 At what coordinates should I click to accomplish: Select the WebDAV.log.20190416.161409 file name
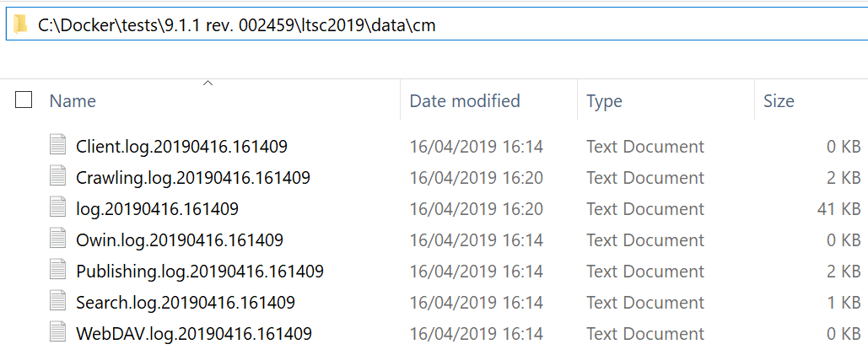193,334
